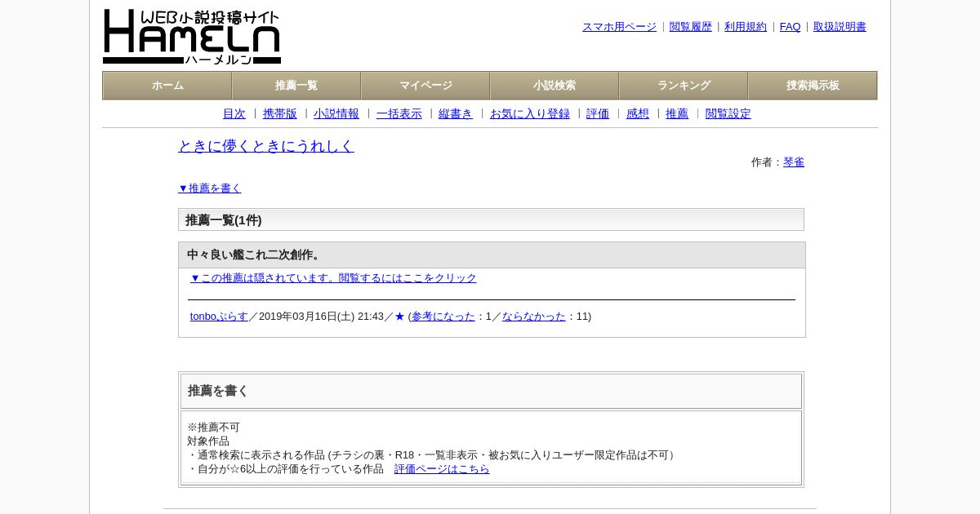Click the 推薦一覧(1件) header text
980x514 pixels.
(224, 220)
